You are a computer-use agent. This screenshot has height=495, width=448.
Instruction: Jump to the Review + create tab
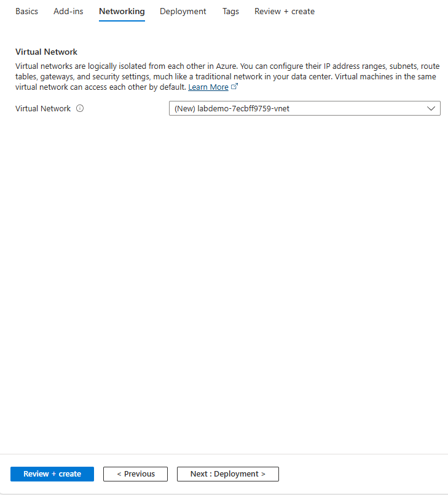(x=285, y=11)
